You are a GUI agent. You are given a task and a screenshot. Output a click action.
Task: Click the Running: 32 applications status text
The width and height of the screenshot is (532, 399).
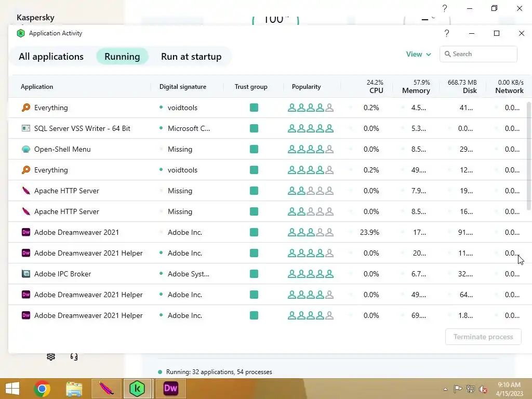(x=219, y=372)
